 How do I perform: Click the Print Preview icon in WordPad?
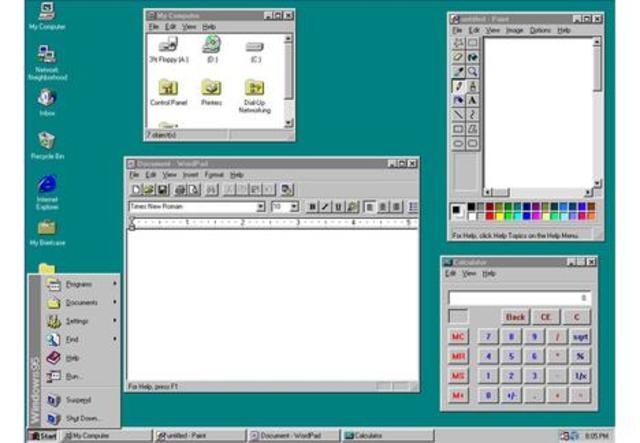click(x=193, y=189)
